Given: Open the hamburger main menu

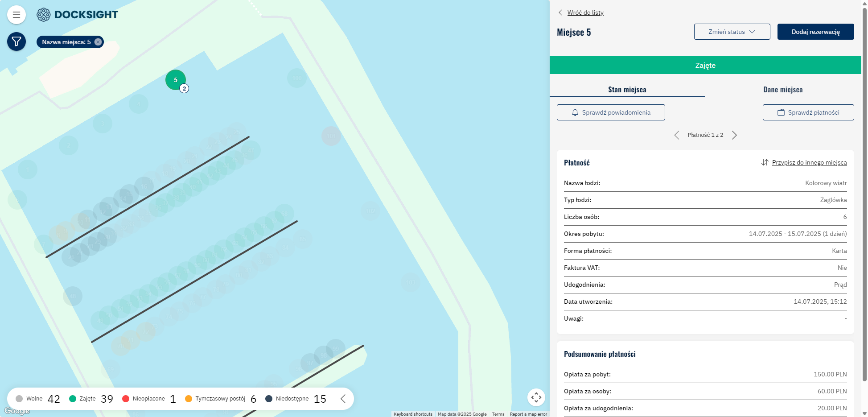Looking at the screenshot, I should pos(16,15).
